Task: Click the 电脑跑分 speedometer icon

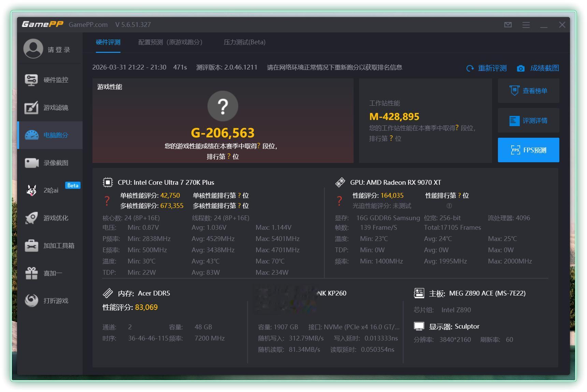Action: 32,135
